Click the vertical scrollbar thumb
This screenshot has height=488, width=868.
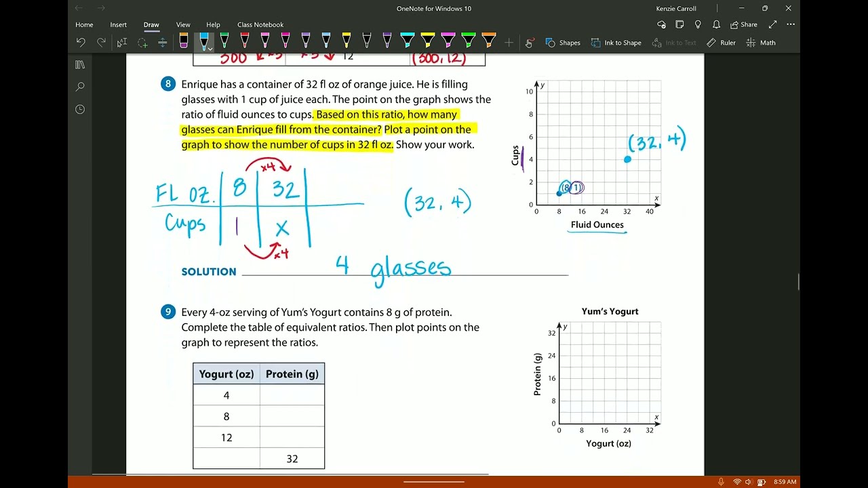798,281
